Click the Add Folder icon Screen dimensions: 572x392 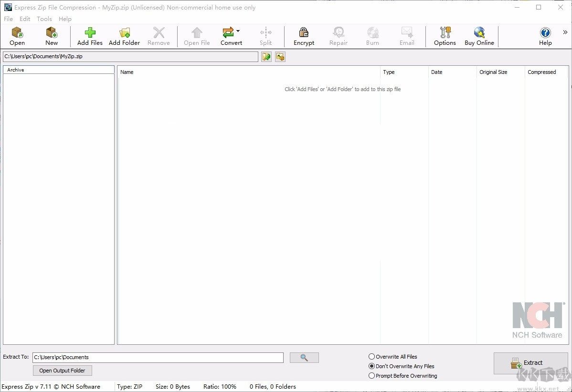[124, 36]
